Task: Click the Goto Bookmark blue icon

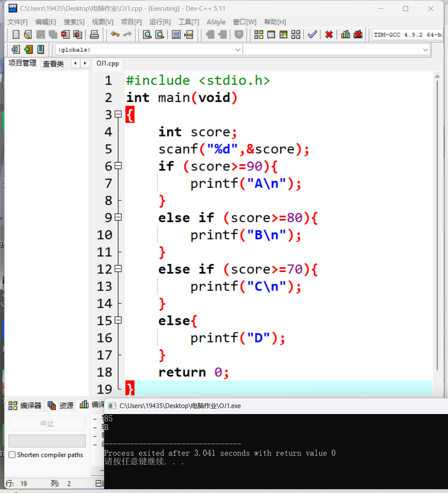Action: 41,49
